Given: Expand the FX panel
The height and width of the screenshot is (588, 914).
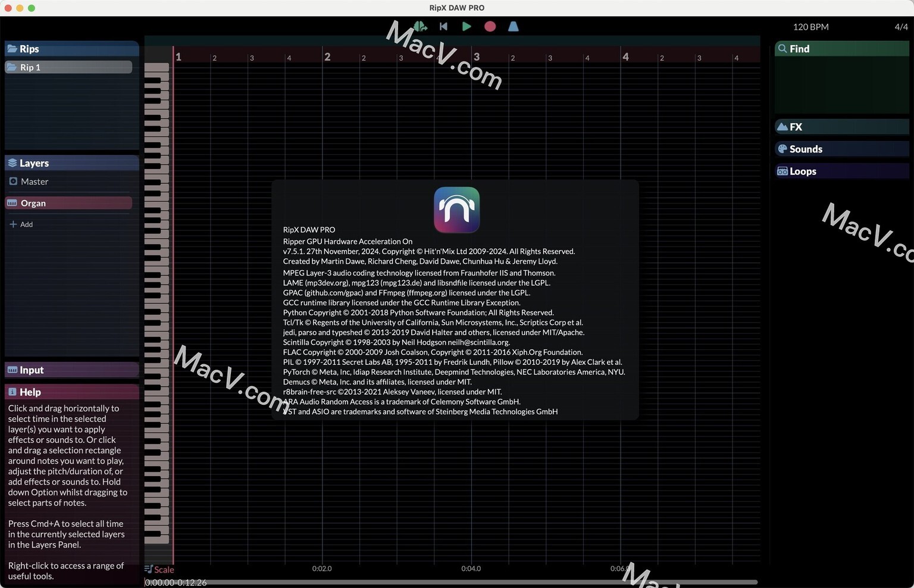Looking at the screenshot, I should point(841,127).
